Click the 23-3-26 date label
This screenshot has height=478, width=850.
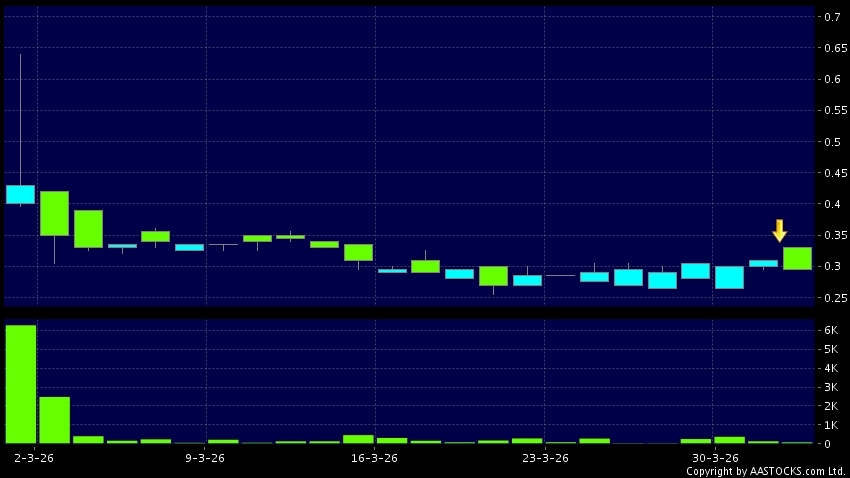(x=545, y=458)
